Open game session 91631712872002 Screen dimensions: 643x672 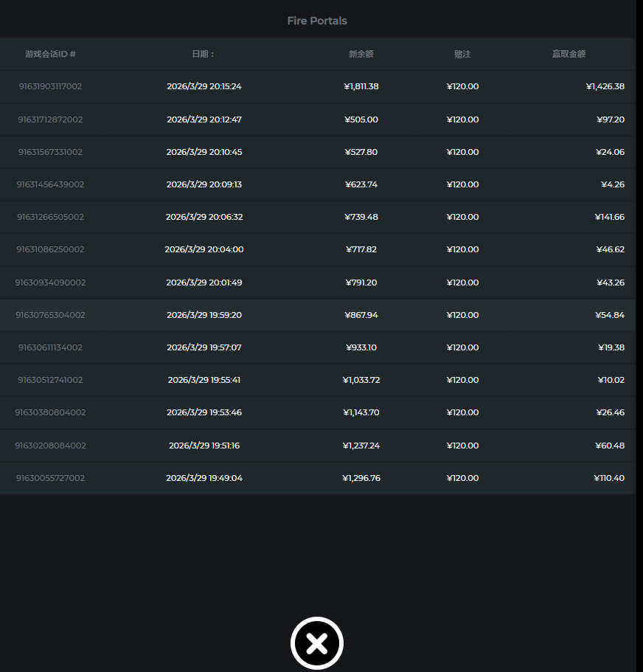[x=50, y=119]
